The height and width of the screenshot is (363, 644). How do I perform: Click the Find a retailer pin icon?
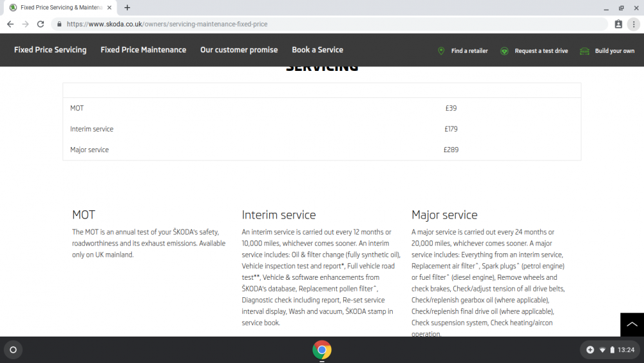(441, 51)
